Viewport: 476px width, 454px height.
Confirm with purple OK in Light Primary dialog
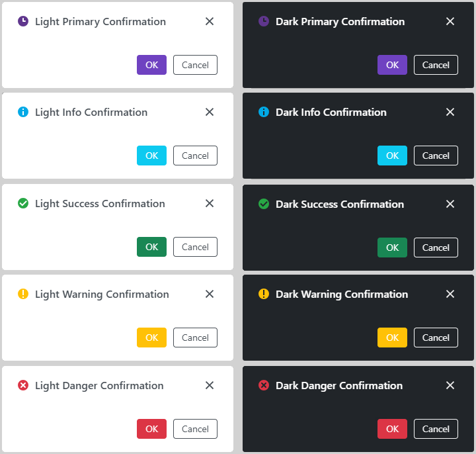point(152,65)
